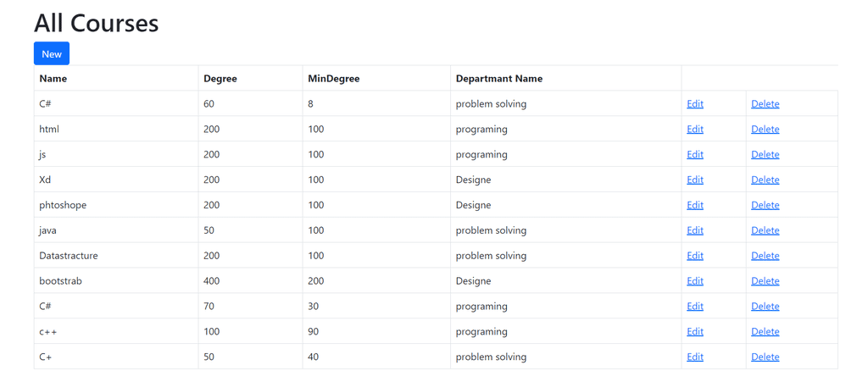Edit the C+ course row
Image resolution: width=868 pixels, height=382 pixels.
tap(695, 357)
